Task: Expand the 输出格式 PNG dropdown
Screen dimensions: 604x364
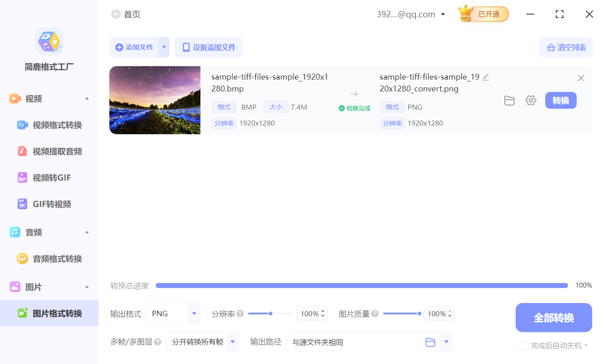Action: click(194, 313)
